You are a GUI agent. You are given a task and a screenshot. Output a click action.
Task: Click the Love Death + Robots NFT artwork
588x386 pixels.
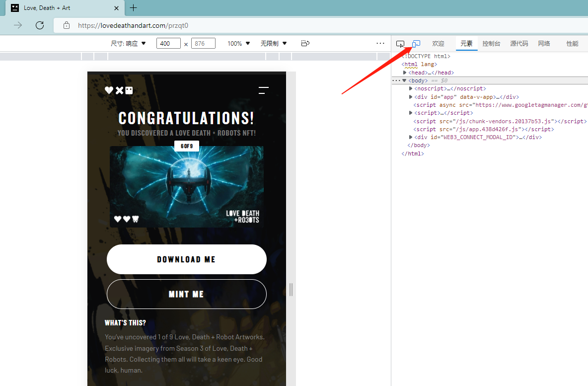(187, 187)
